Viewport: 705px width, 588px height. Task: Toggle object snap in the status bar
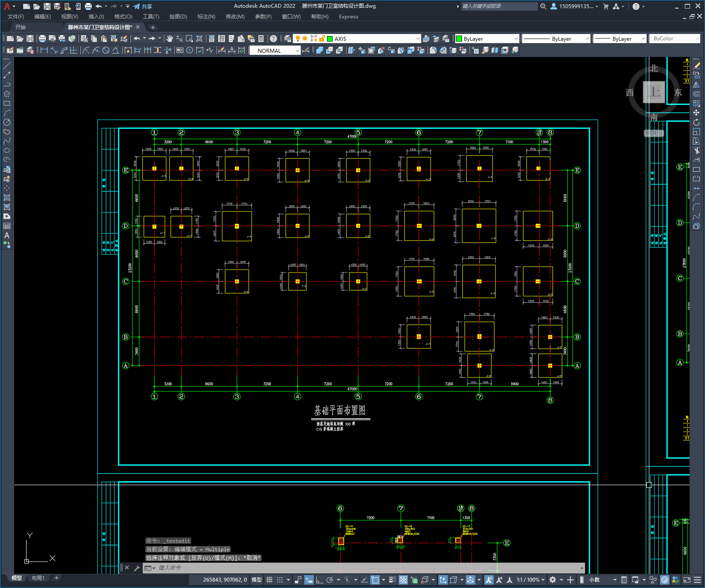click(x=375, y=580)
